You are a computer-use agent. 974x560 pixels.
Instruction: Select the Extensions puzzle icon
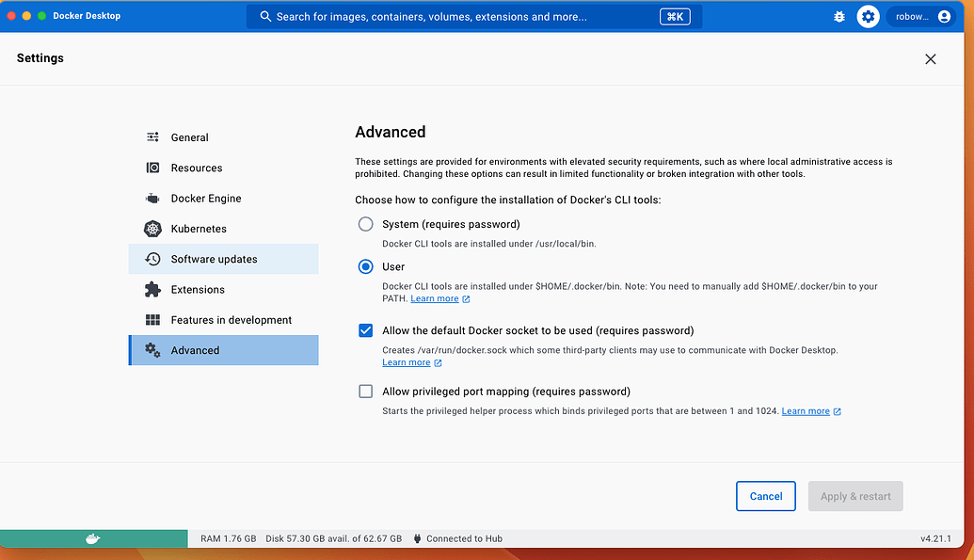coord(152,289)
